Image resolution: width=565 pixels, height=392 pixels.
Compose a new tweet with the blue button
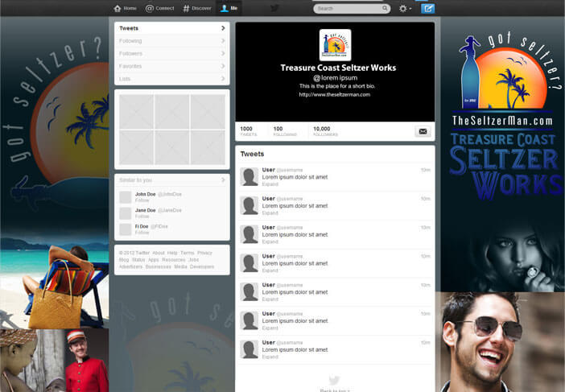(x=427, y=8)
